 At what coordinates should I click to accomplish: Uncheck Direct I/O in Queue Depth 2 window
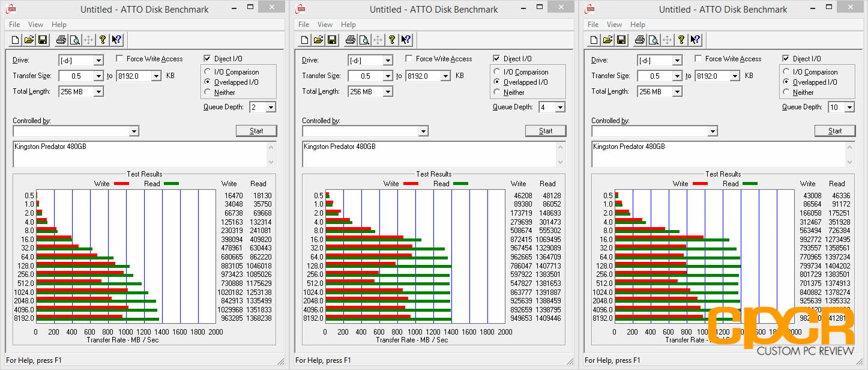pos(207,59)
